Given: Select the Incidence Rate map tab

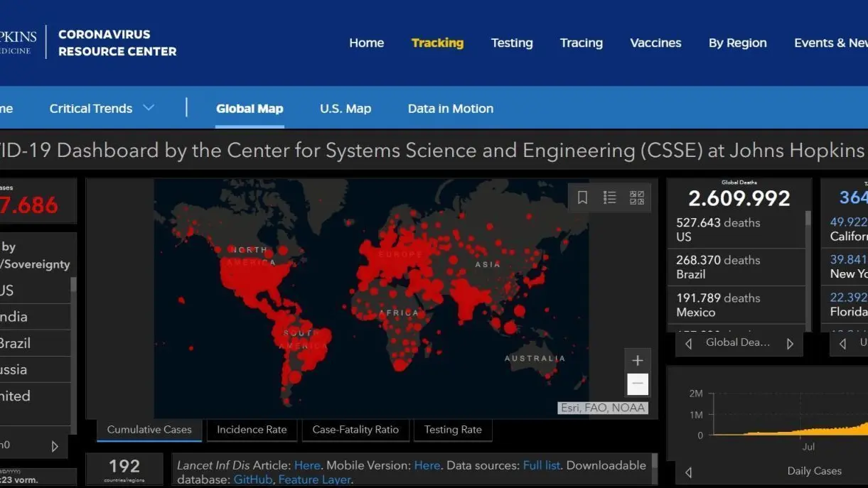Looking at the screenshot, I should click(252, 430).
